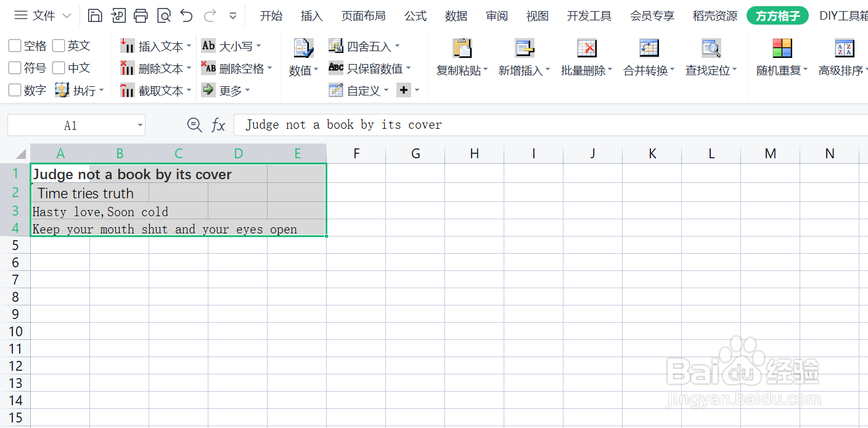The width and height of the screenshot is (868, 428).
Task: Select column header F
Action: [x=356, y=153]
